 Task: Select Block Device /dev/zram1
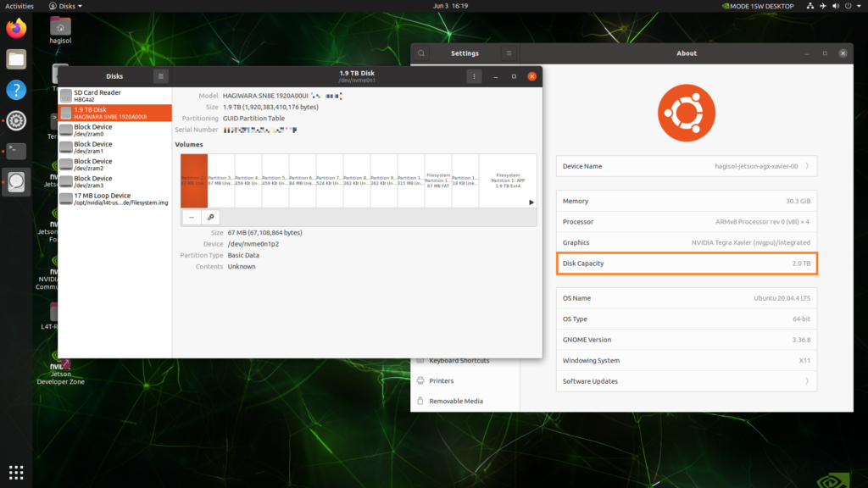pyautogui.click(x=115, y=147)
